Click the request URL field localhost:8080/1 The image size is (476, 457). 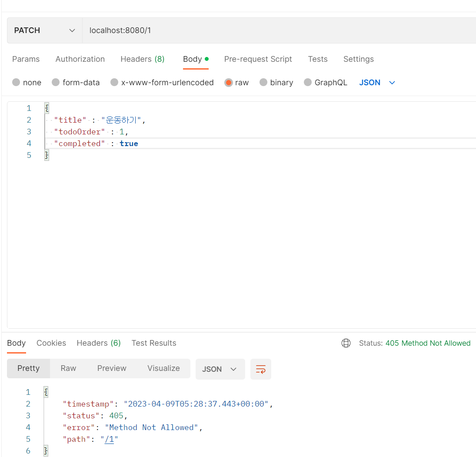click(x=279, y=30)
